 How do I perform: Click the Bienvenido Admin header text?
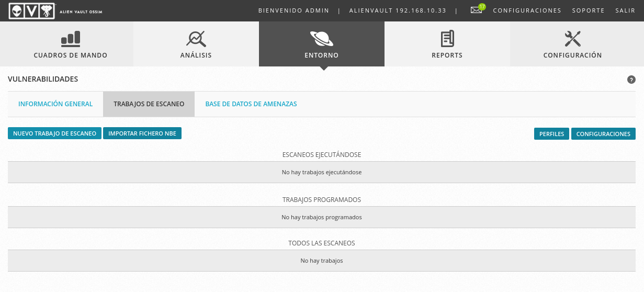point(293,10)
